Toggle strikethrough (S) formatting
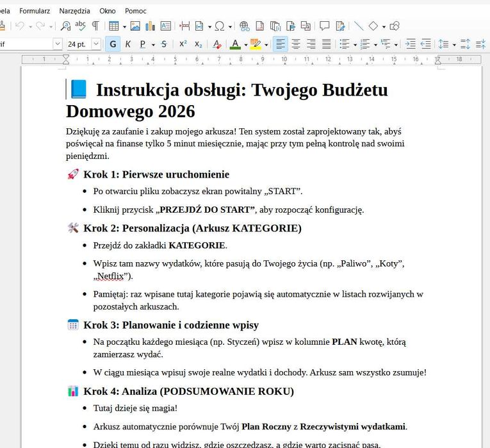 click(x=164, y=44)
